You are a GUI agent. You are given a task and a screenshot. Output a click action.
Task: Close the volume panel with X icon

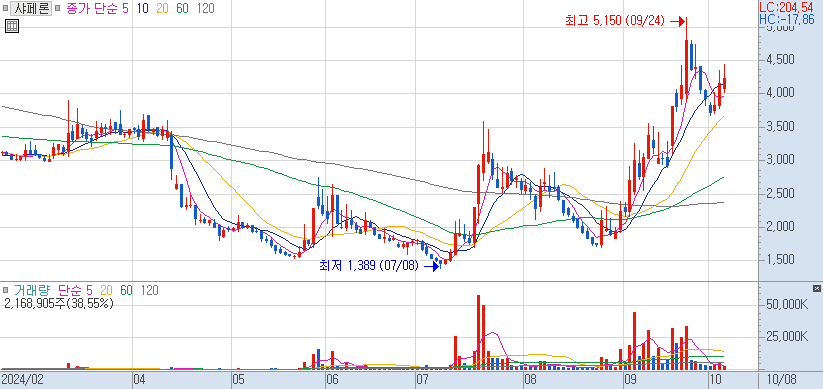[x=816, y=289]
